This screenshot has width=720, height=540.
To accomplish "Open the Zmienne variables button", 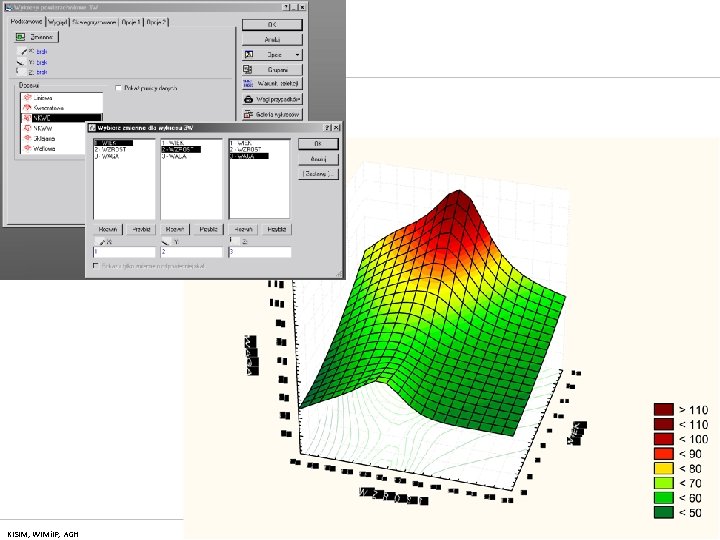I will pyautogui.click(x=36, y=37).
